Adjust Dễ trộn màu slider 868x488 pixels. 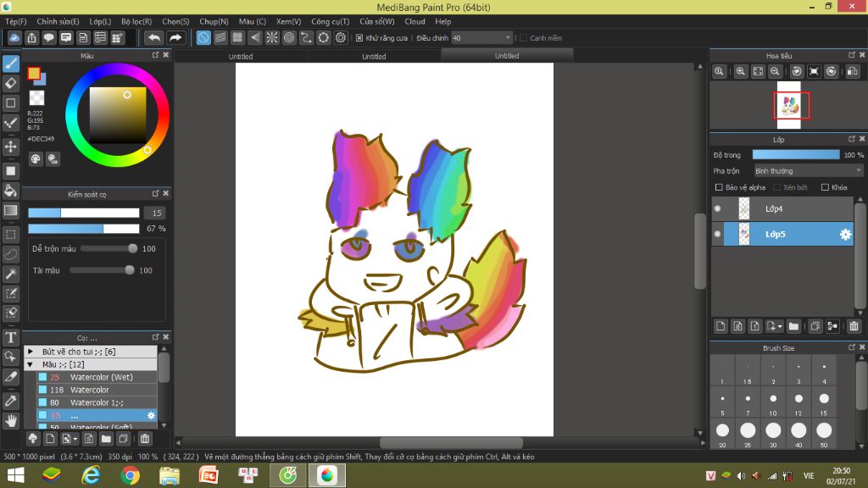(109, 248)
